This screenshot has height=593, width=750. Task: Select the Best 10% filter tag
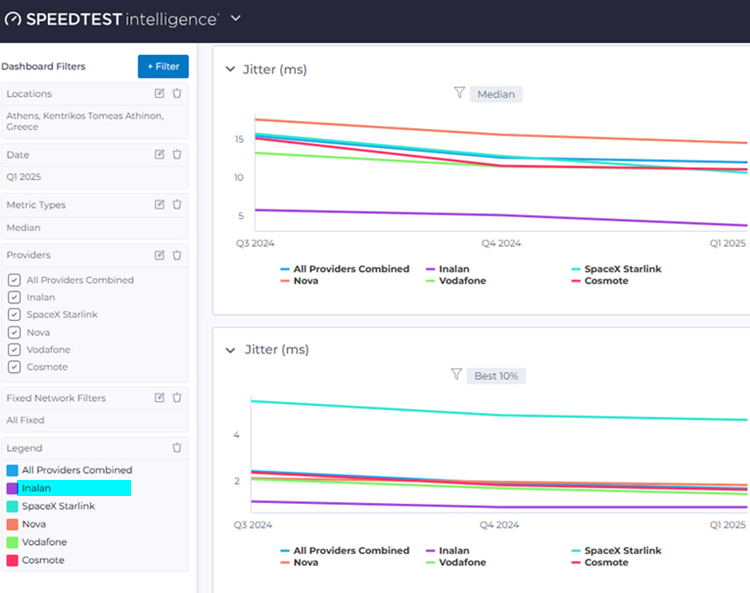[x=499, y=376]
